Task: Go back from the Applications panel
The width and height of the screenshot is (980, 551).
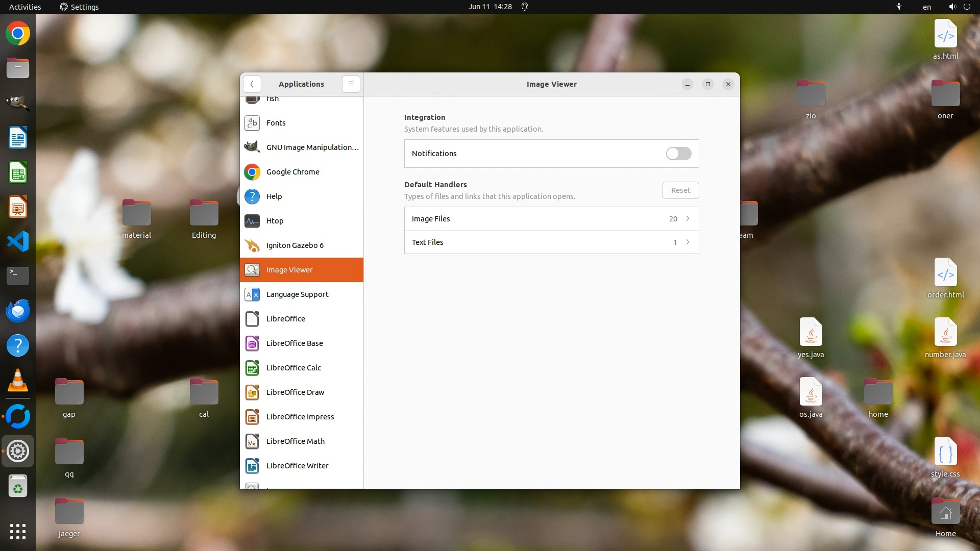Action: pyautogui.click(x=252, y=84)
